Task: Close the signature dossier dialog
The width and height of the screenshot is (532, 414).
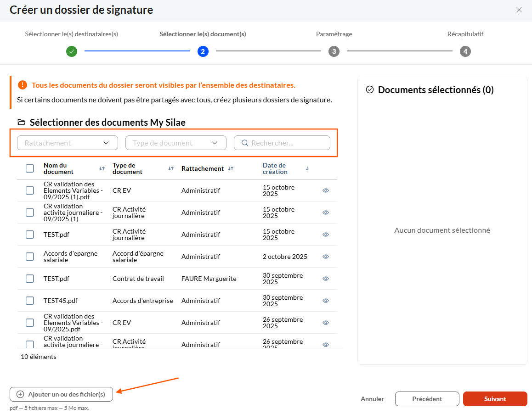Action: 519,10
